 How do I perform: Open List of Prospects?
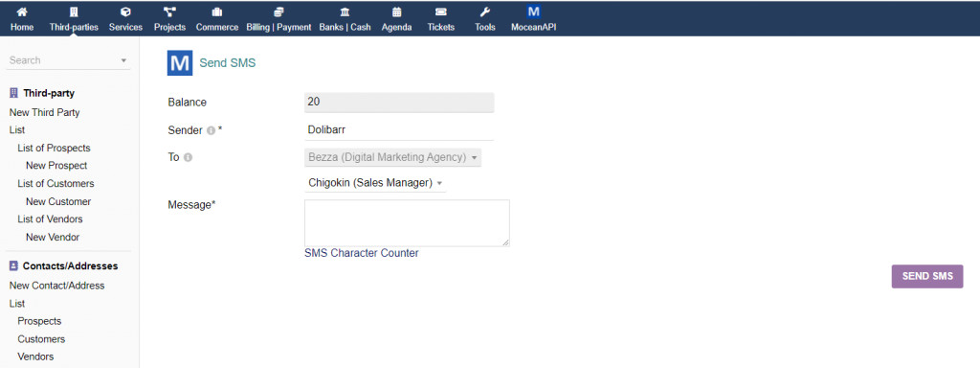click(54, 149)
